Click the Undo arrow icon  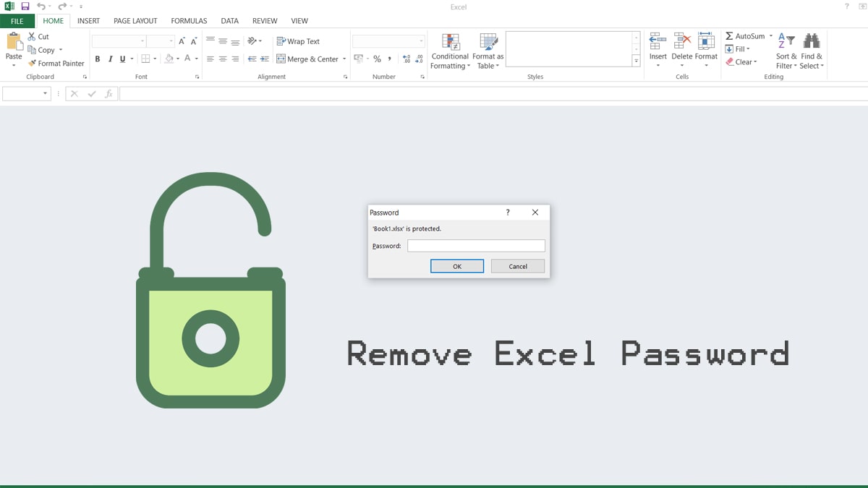pyautogui.click(x=41, y=7)
